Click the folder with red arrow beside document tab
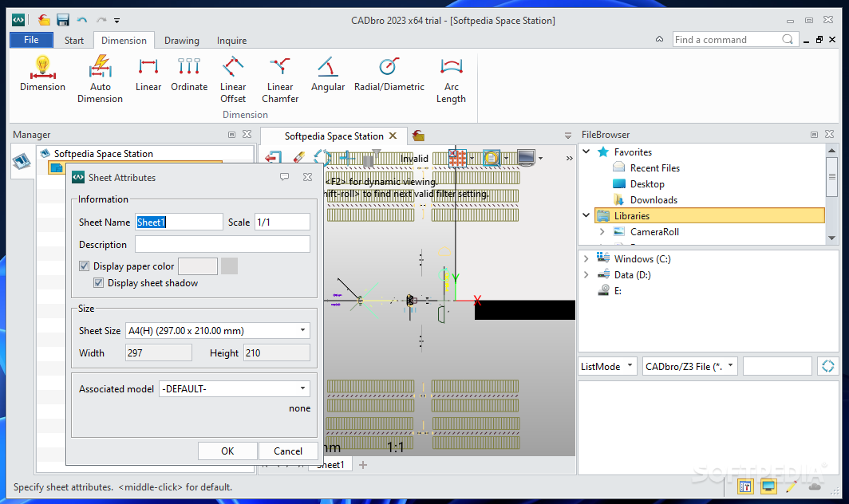This screenshot has width=849, height=504. coord(418,136)
